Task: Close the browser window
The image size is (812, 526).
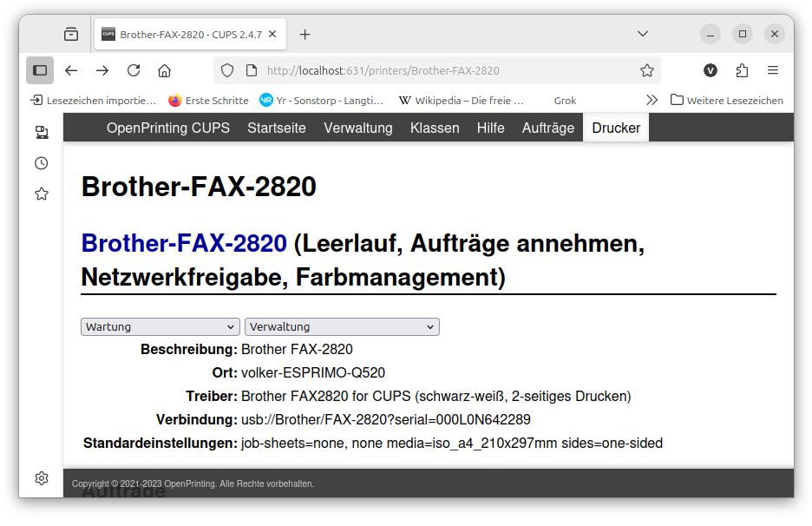Action: (x=775, y=34)
